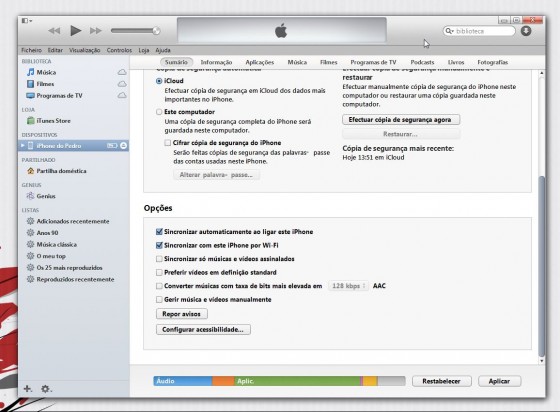Select the Programas de TV screen icon
The image size is (560, 412).
31,96
